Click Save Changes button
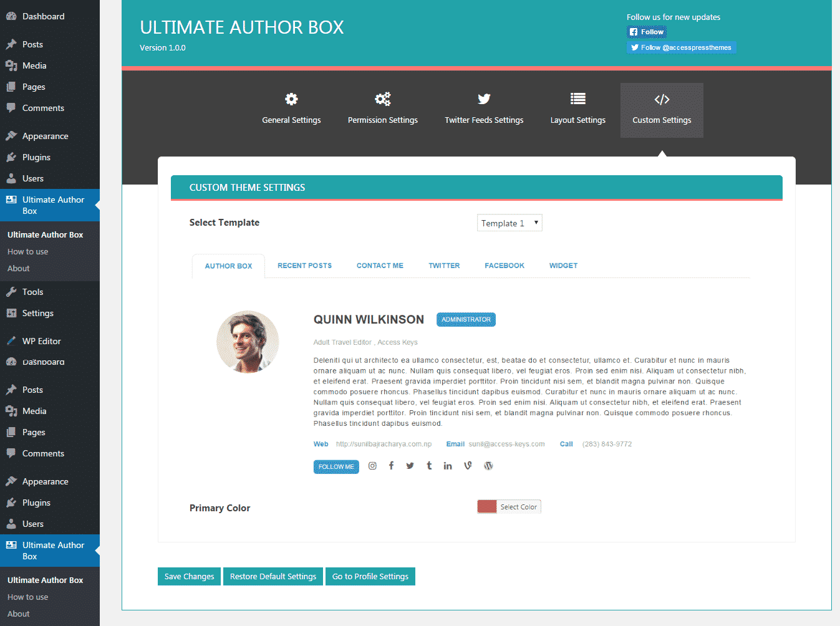Screen dimensions: 840x626 (189, 576)
